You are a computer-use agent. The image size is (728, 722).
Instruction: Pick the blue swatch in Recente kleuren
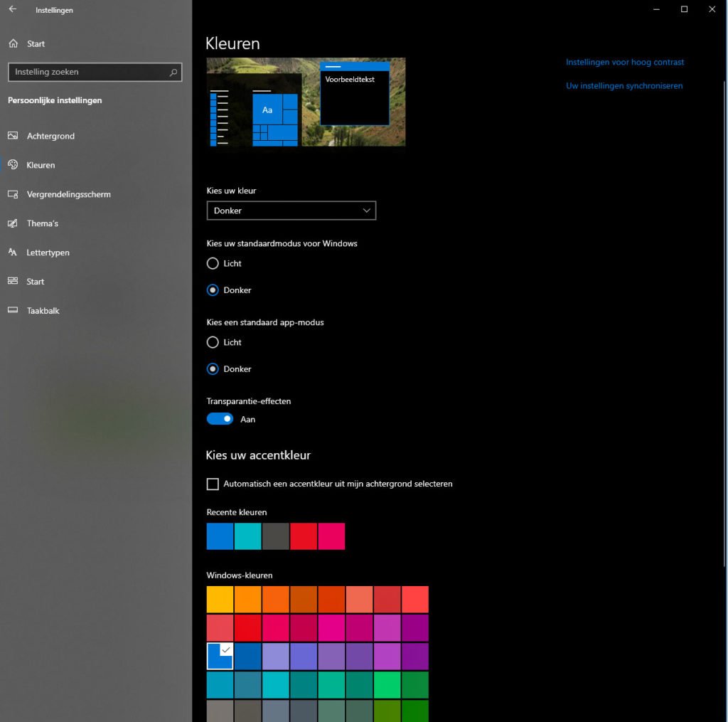pos(220,536)
